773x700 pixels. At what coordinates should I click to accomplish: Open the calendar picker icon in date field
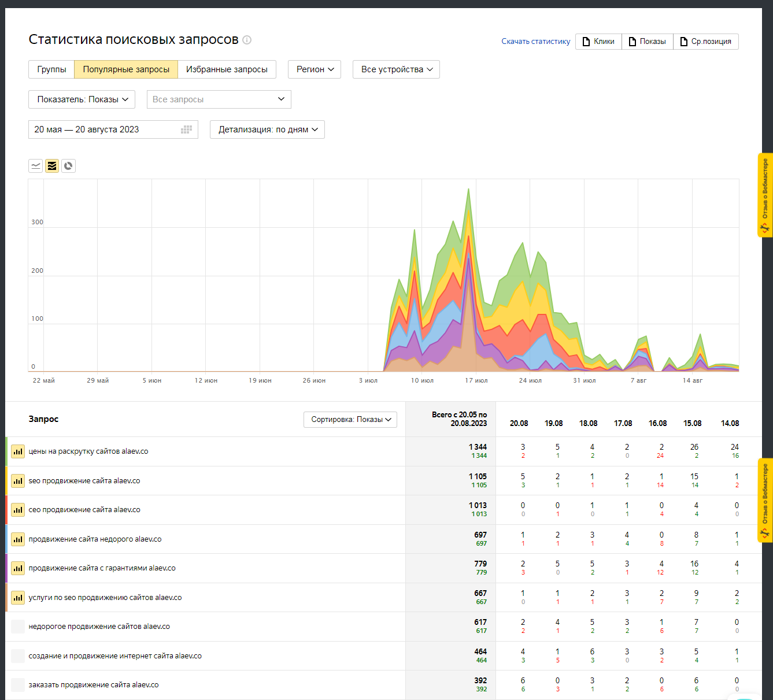tap(186, 129)
